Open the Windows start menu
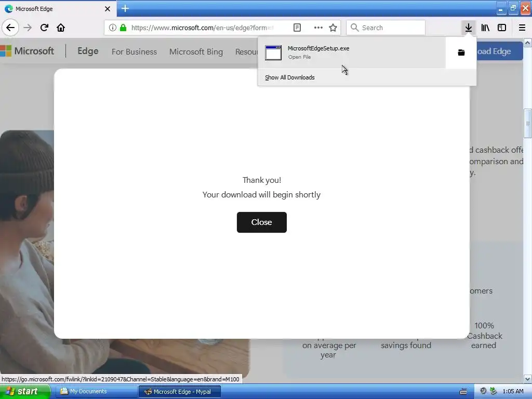Image resolution: width=532 pixels, height=399 pixels. click(25, 391)
